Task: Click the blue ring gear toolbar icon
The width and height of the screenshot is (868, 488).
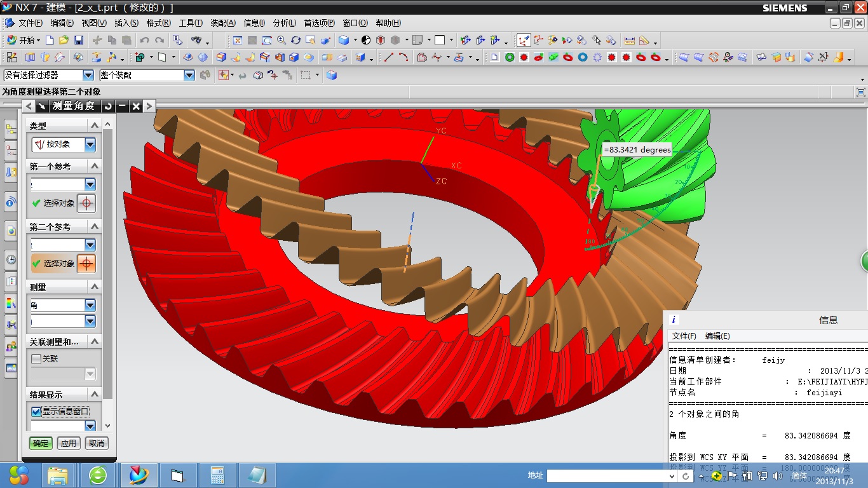Action: pos(583,57)
